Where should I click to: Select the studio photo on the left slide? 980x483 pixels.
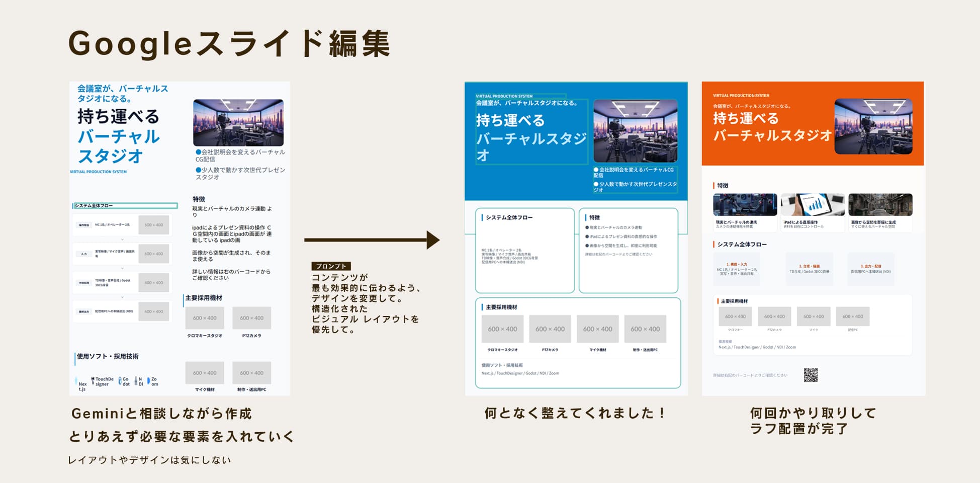click(x=238, y=122)
